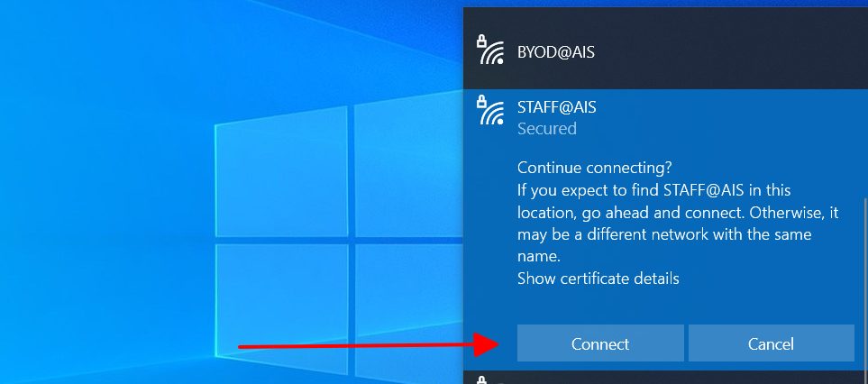Image resolution: width=868 pixels, height=384 pixels.
Task: Click the lock badge on BYOD@AIS icon
Action: [482, 41]
